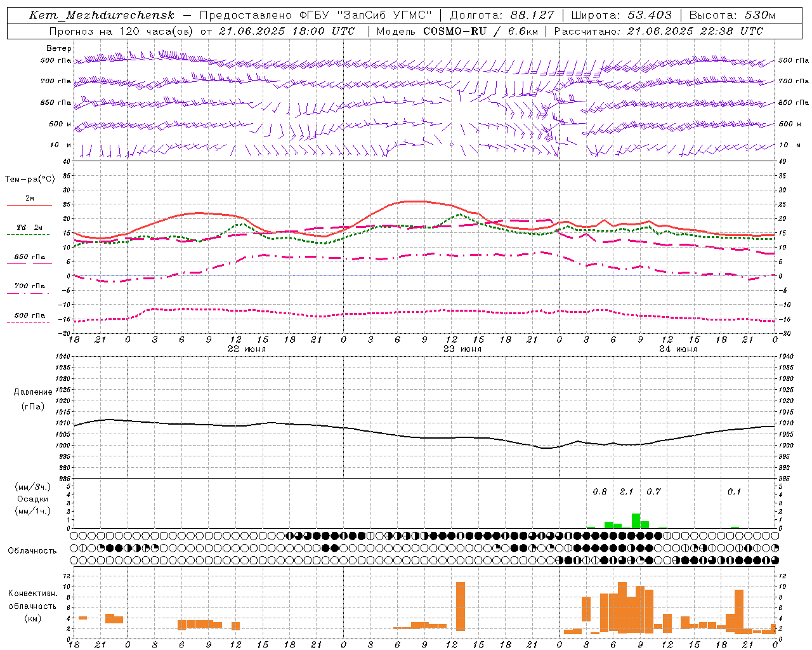Click the 0.7 precipitation amount

653,492
